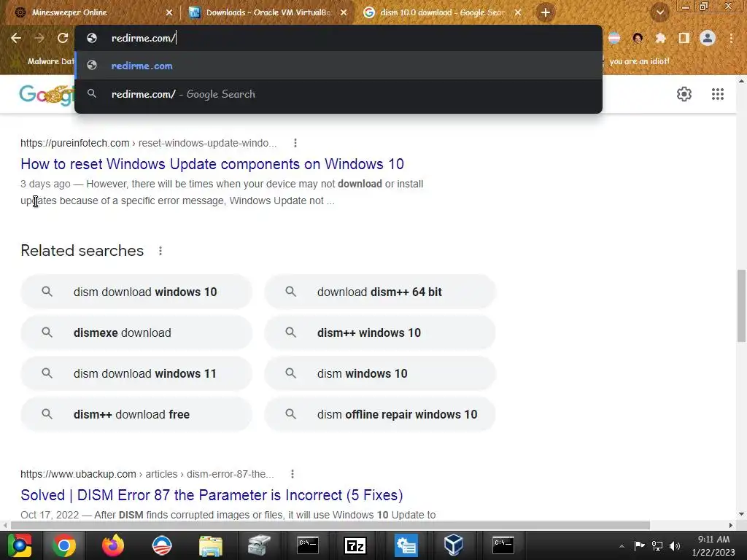
Task: Click the pureinfotech.com URL breadcrumb
Action: tap(148, 143)
